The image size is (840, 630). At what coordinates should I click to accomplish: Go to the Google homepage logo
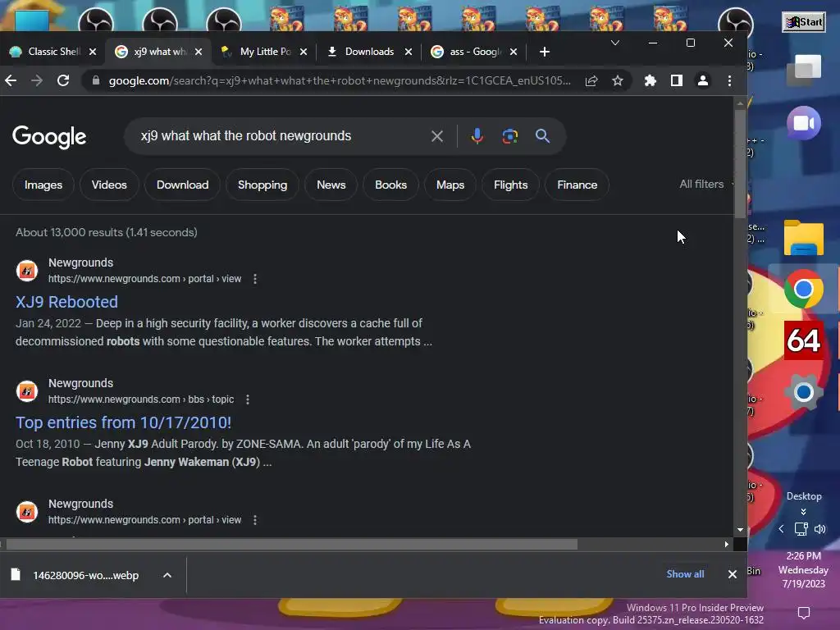click(x=49, y=137)
